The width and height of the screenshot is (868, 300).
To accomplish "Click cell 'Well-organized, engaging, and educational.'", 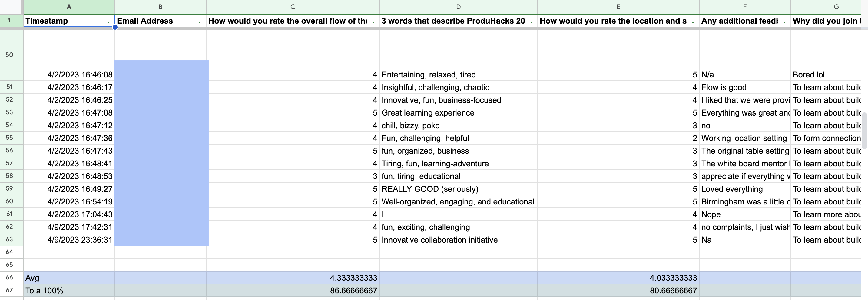I will tap(458, 202).
